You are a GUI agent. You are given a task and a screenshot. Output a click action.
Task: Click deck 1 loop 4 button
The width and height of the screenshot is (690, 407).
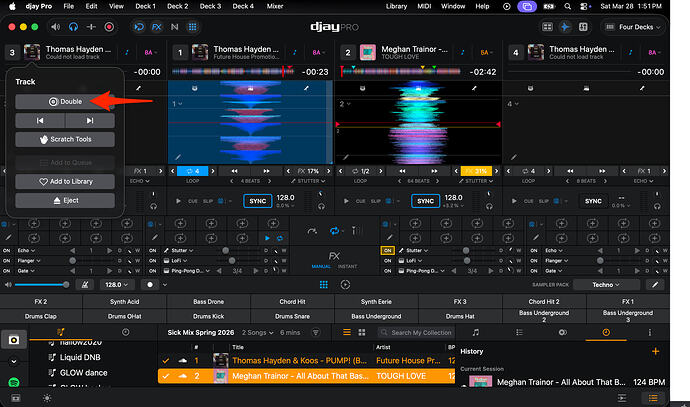point(192,171)
